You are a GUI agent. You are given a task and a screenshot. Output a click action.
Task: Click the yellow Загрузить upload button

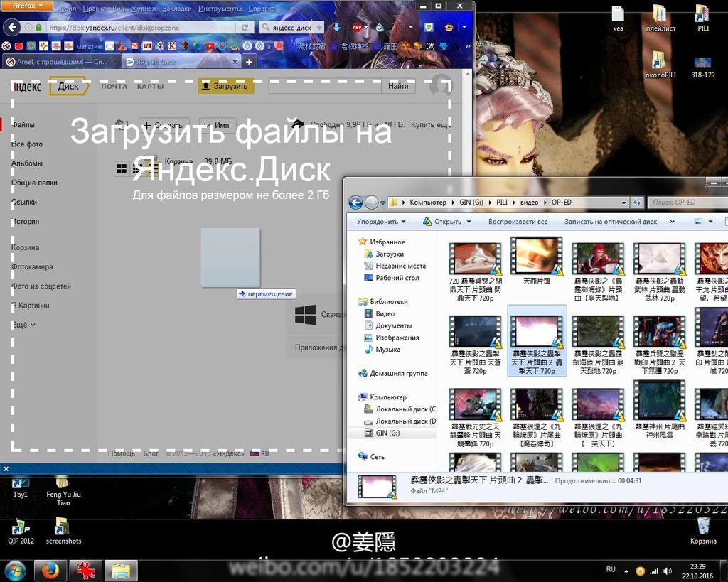(x=225, y=86)
